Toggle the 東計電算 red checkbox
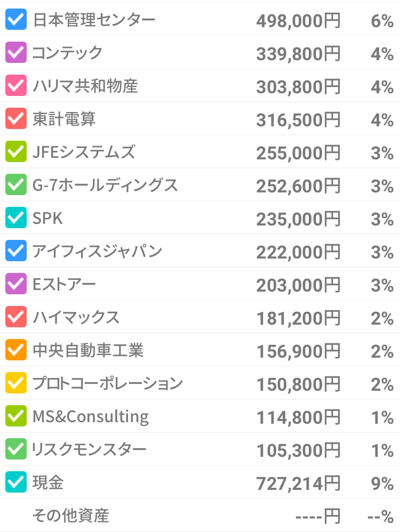 16,118
